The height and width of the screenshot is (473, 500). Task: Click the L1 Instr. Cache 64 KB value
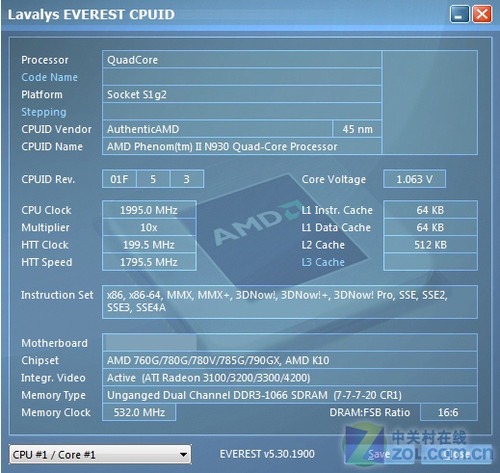coord(430,210)
